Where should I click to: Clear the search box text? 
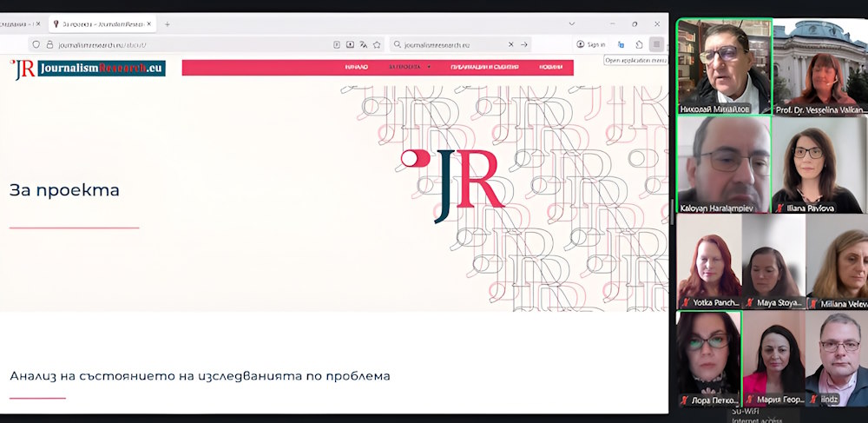[510, 44]
